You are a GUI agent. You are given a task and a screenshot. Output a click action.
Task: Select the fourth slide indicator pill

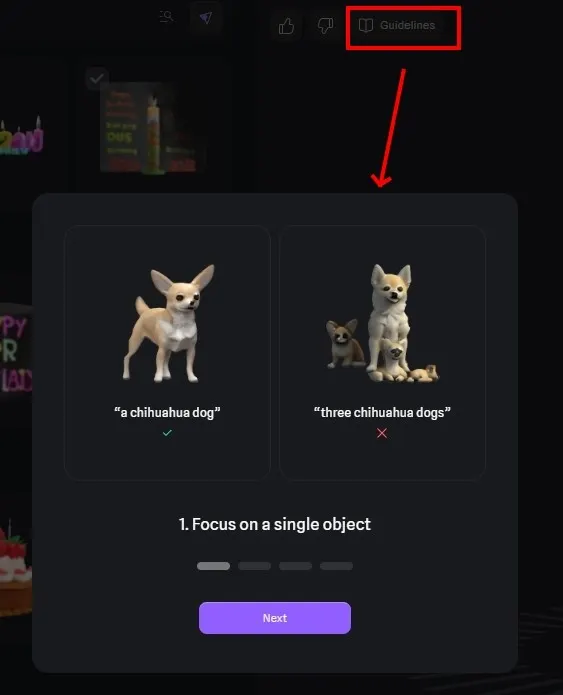coord(336,566)
